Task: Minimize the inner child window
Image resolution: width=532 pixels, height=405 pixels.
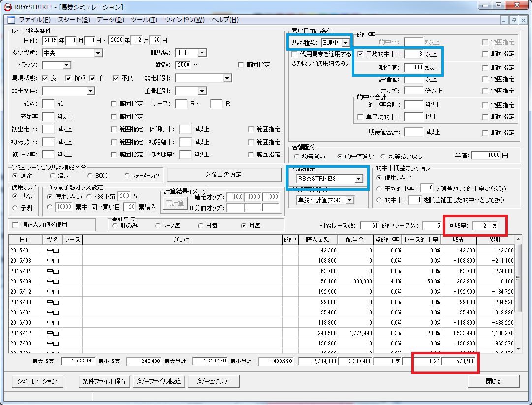Action: click(x=504, y=20)
